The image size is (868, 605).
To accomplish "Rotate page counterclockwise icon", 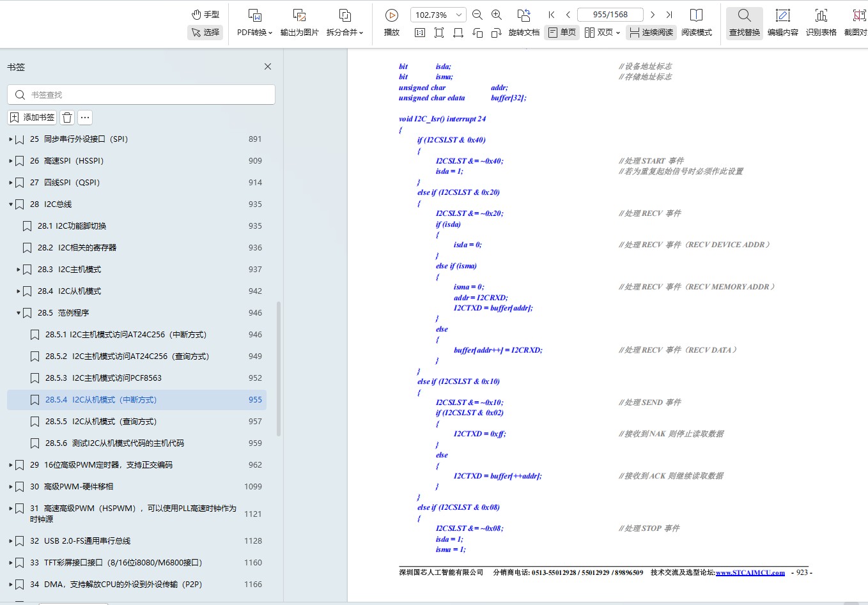I will pyautogui.click(x=477, y=33).
